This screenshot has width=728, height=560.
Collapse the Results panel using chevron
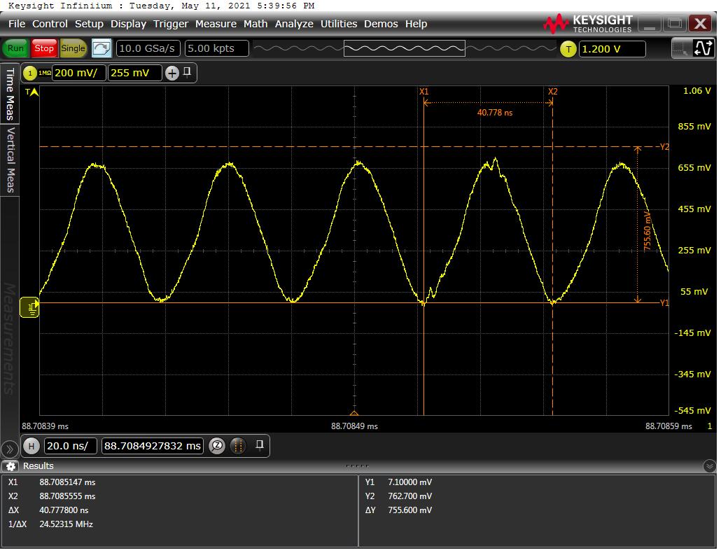tap(710, 466)
